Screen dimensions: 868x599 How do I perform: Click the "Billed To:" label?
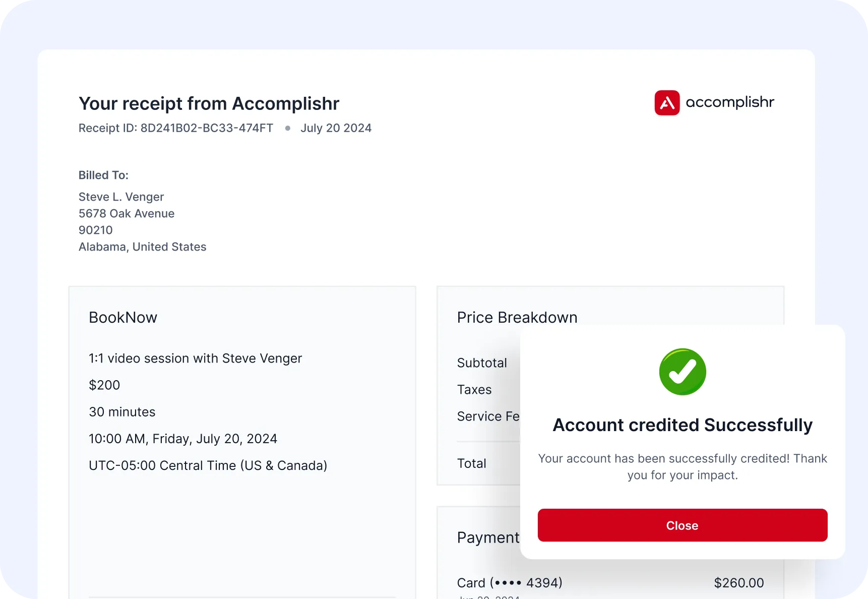[103, 175]
